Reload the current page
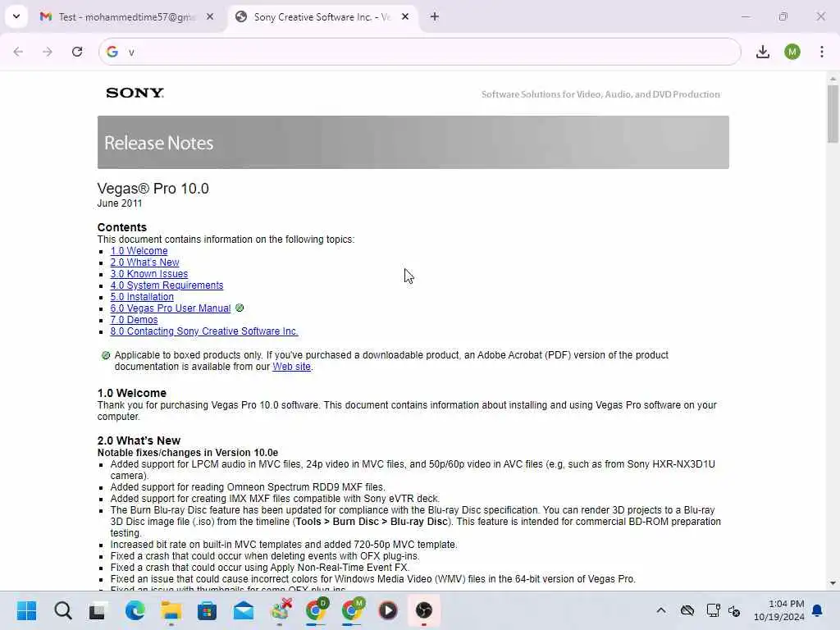840x630 pixels. [77, 52]
